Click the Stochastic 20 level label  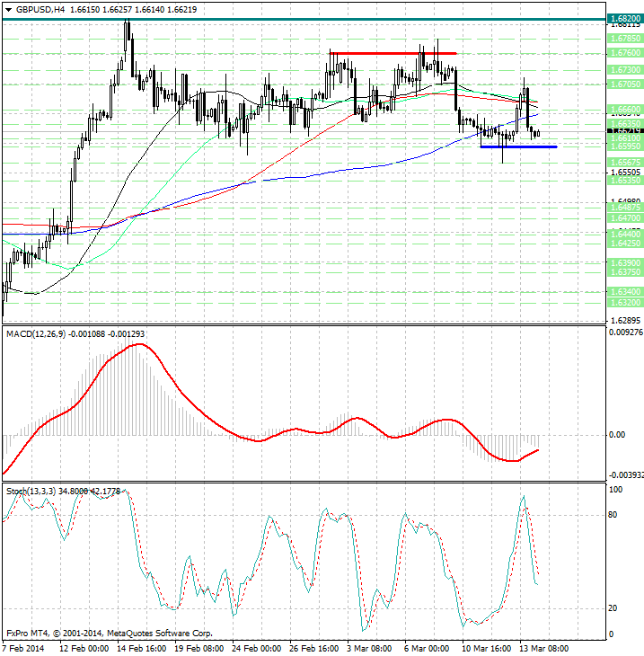(x=613, y=608)
